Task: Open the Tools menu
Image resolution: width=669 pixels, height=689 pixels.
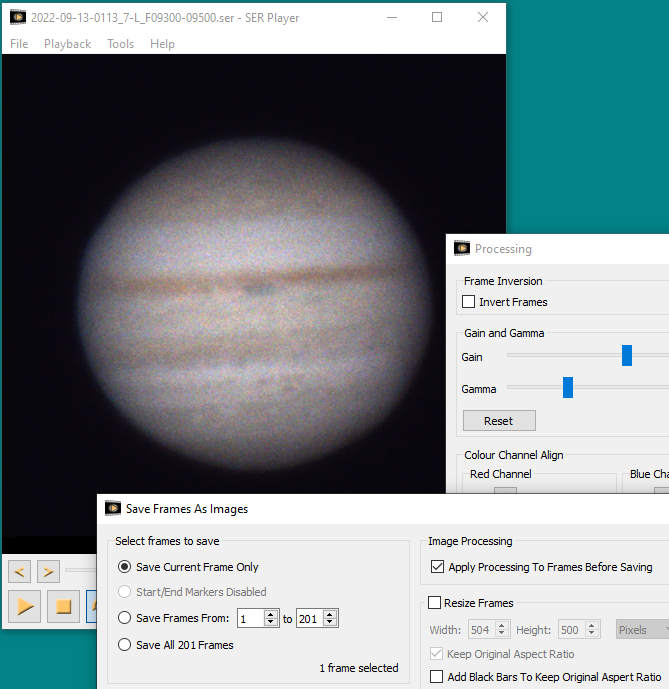Action: [x=120, y=44]
